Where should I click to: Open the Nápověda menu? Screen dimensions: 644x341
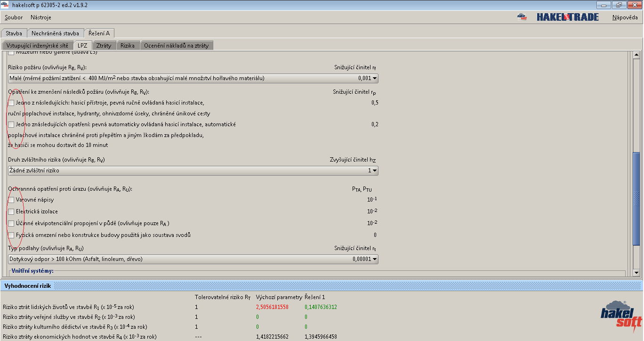(625, 17)
